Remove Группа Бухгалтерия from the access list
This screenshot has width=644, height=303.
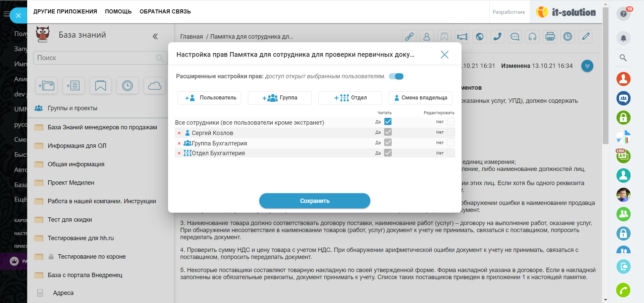[x=179, y=144]
